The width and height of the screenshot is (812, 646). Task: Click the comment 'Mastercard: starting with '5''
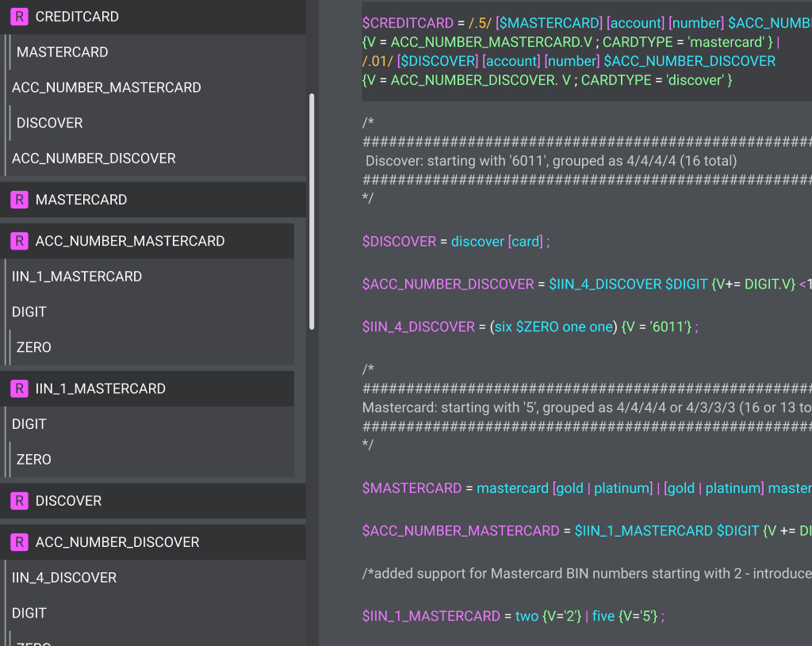[x=587, y=408]
